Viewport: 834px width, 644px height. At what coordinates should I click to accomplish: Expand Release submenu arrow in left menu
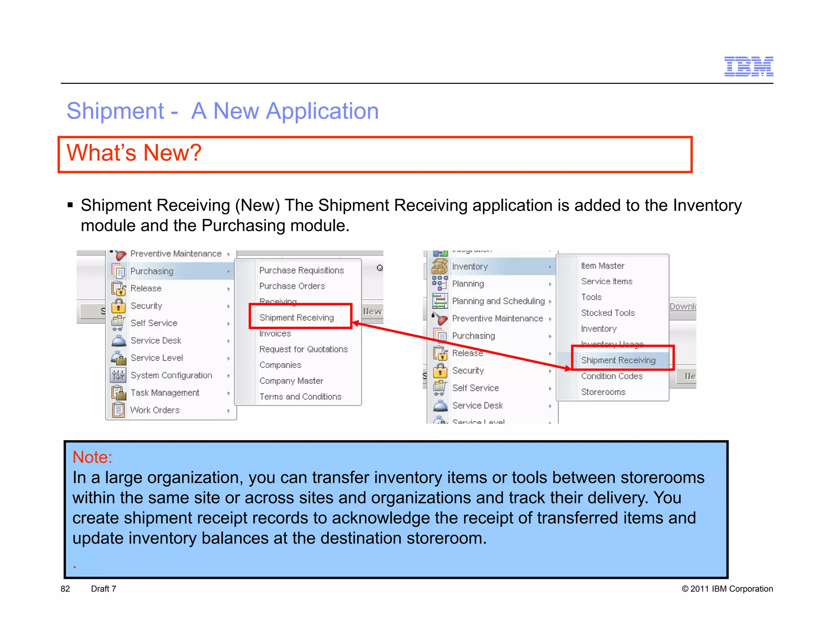click(x=228, y=289)
